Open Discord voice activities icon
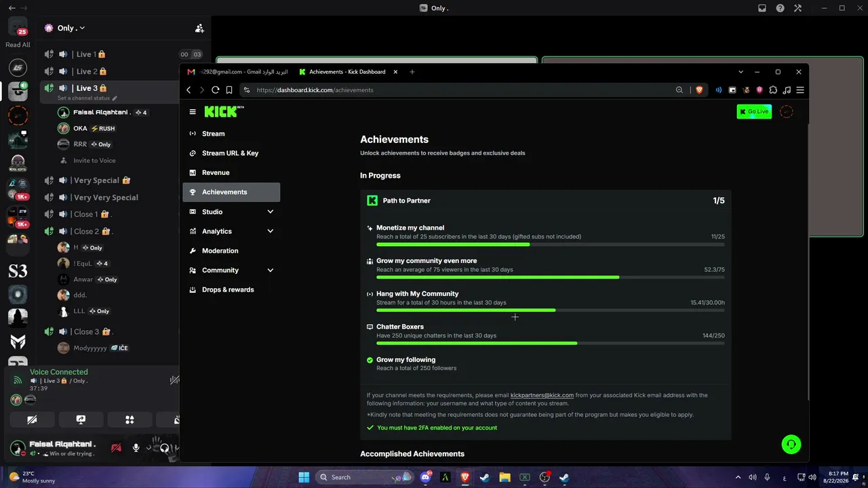Screen dimensions: 868x488 pyautogui.click(x=130, y=420)
